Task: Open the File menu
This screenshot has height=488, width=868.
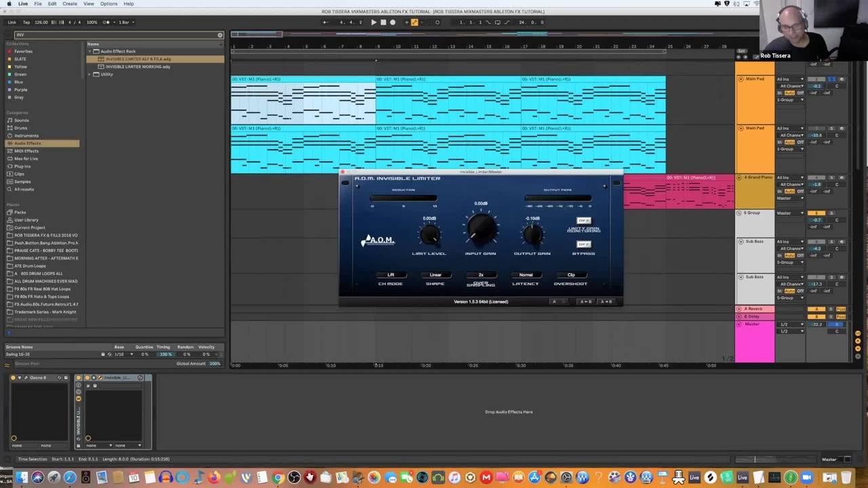Action: click(x=38, y=3)
